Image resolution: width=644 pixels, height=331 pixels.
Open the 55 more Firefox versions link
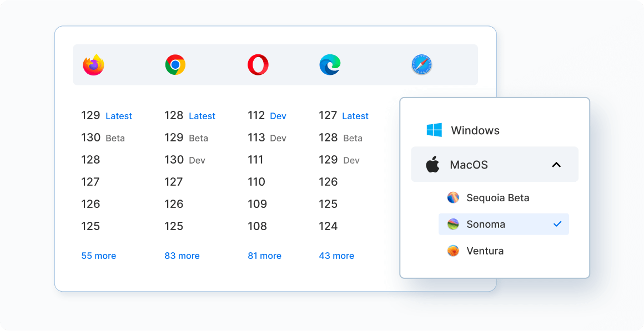[x=99, y=256]
